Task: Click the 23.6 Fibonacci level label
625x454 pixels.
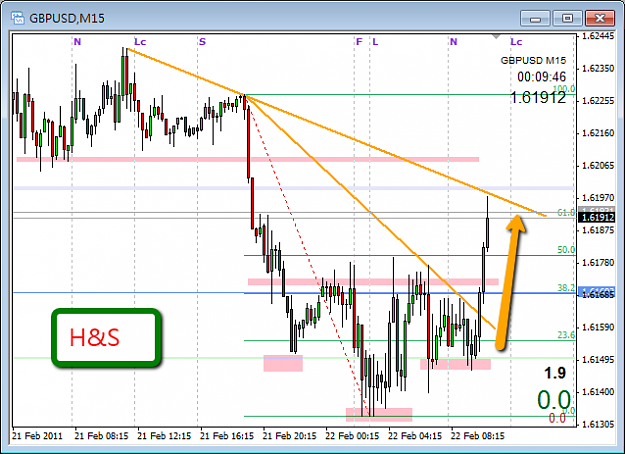Action: pos(566,335)
